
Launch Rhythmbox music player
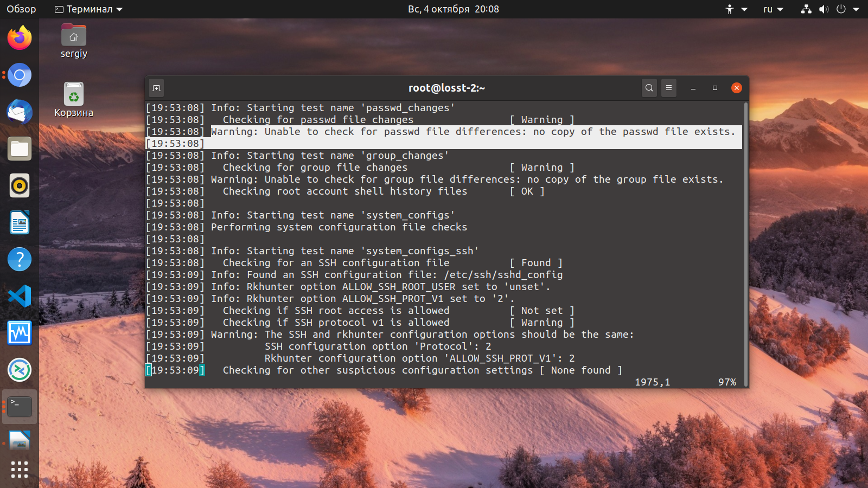(20, 185)
